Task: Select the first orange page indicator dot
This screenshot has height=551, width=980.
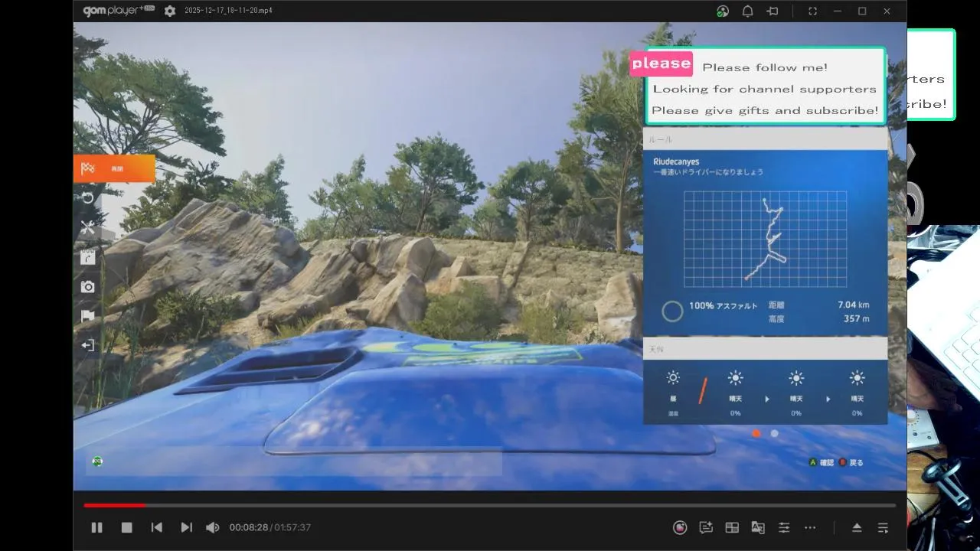Action: click(x=756, y=433)
